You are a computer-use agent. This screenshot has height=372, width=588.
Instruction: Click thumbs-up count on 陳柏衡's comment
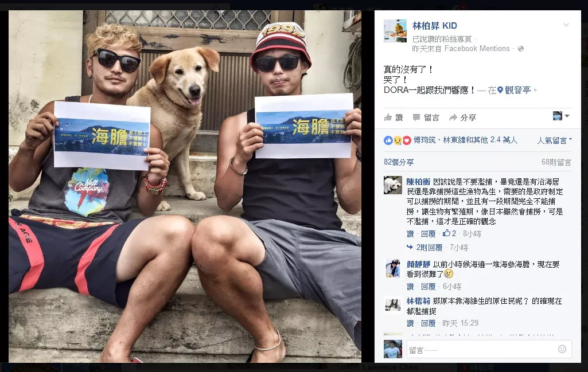point(449,233)
